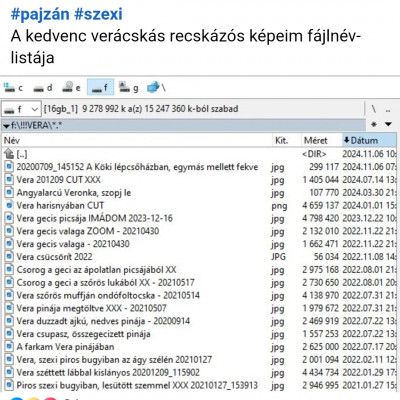Open the #pajzán hashtag link

pyautogui.click(x=40, y=15)
